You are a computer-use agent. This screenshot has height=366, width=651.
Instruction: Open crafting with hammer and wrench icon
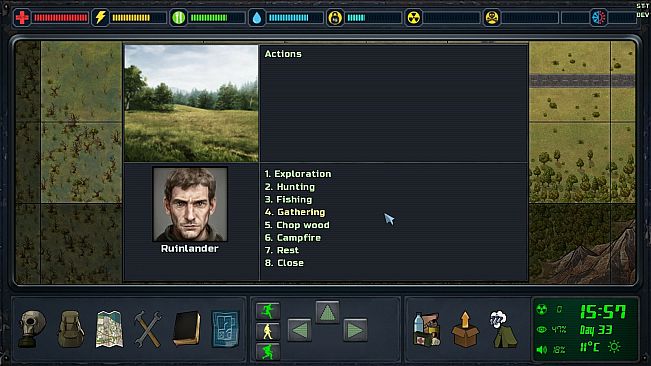(x=148, y=329)
